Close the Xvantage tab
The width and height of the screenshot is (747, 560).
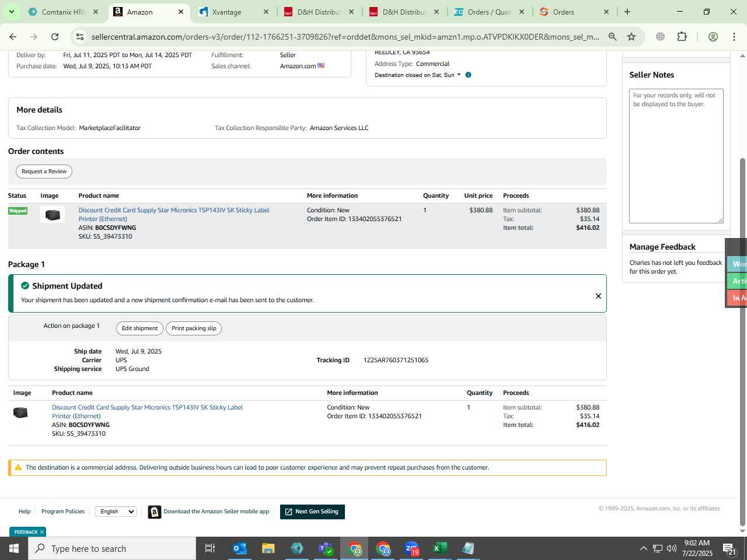[266, 12]
